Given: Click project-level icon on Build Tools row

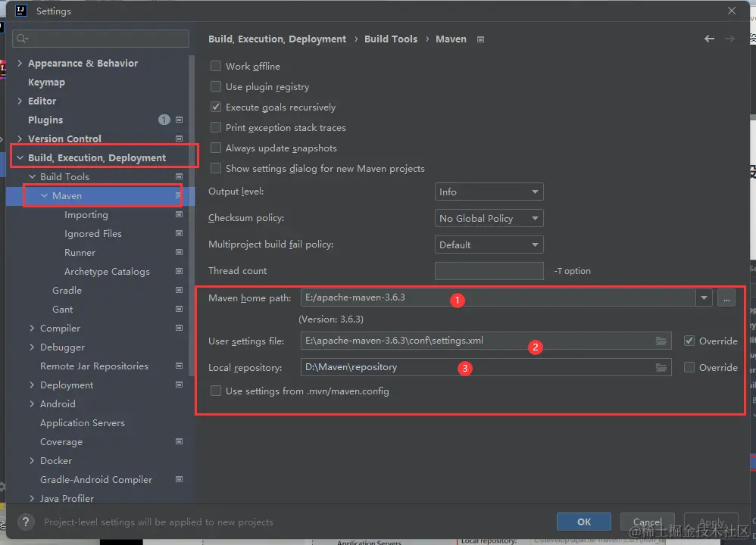Looking at the screenshot, I should pyautogui.click(x=179, y=176).
